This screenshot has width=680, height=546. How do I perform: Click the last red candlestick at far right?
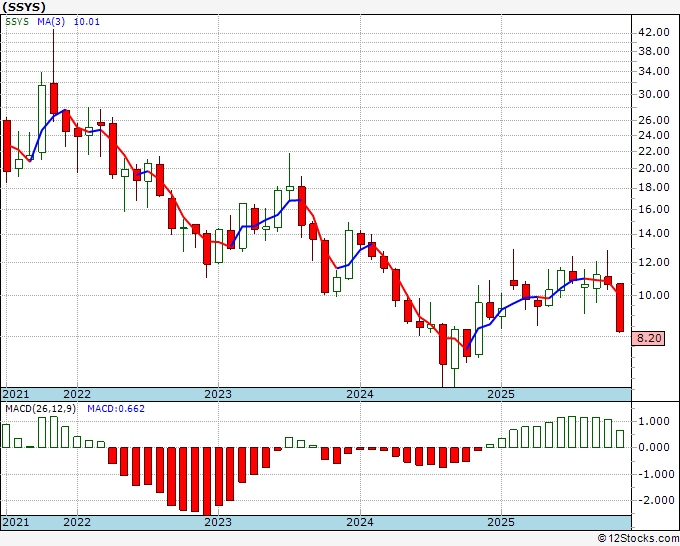pos(620,307)
